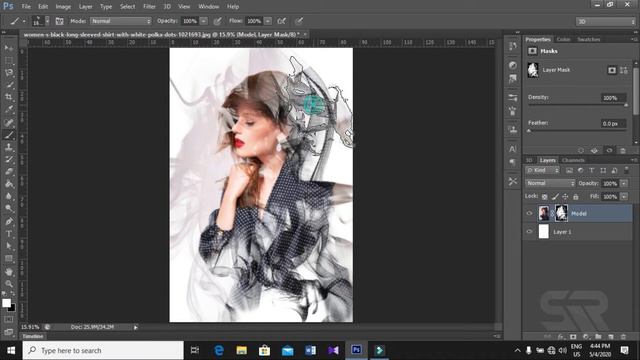The image size is (640, 360).
Task: Select the Move tool
Action: point(9,48)
